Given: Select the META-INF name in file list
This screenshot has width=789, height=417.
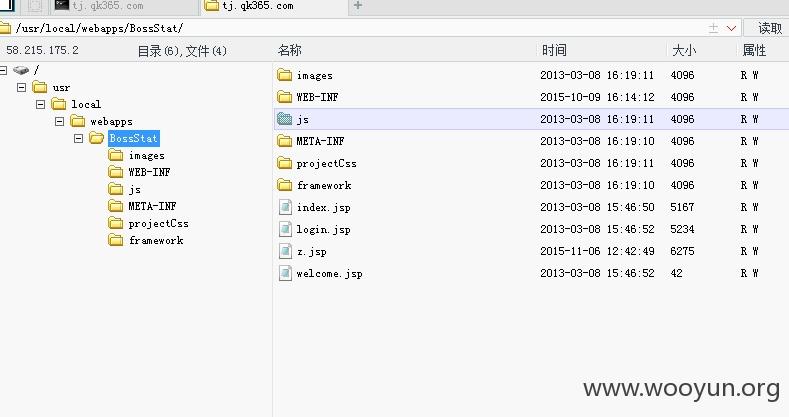Looking at the screenshot, I should 320,141.
